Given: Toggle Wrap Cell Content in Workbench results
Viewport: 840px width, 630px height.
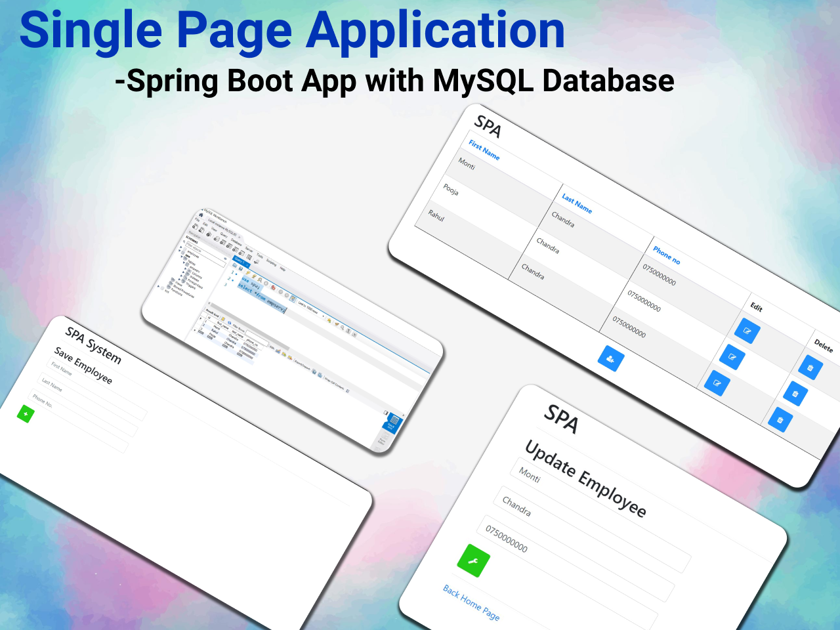Looking at the screenshot, I should [347, 390].
